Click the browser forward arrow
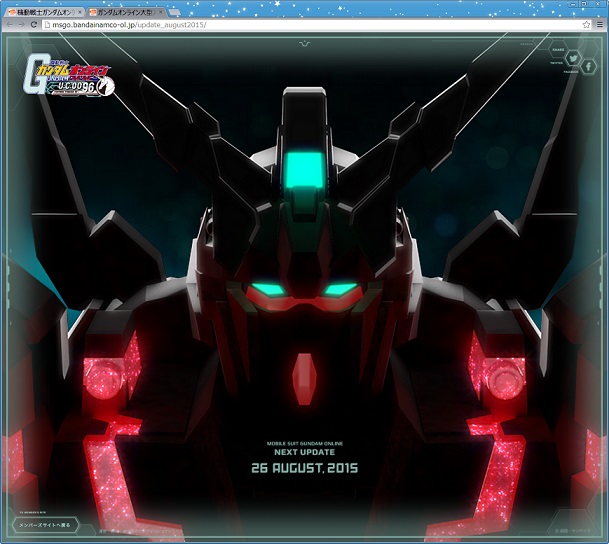The height and width of the screenshot is (544, 609). pyautogui.click(x=21, y=24)
